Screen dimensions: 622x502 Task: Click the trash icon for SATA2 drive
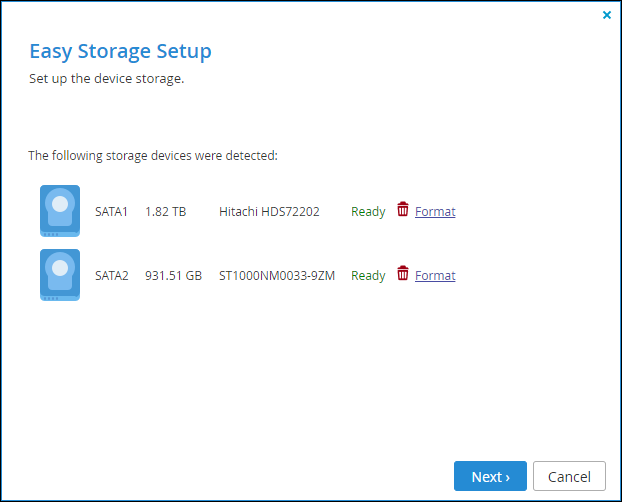(403, 273)
